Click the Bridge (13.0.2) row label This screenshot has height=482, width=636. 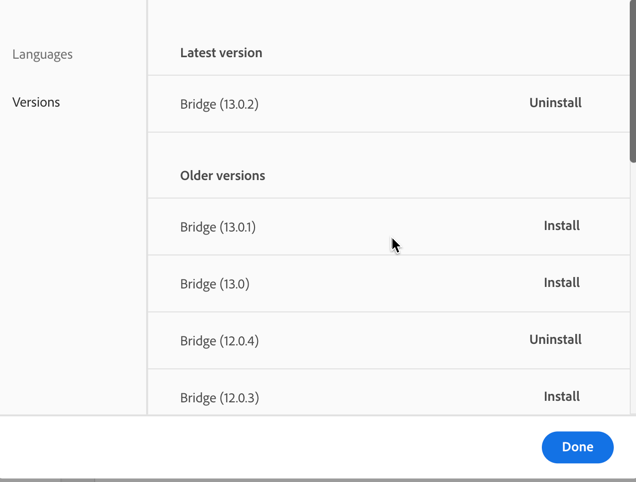point(219,104)
